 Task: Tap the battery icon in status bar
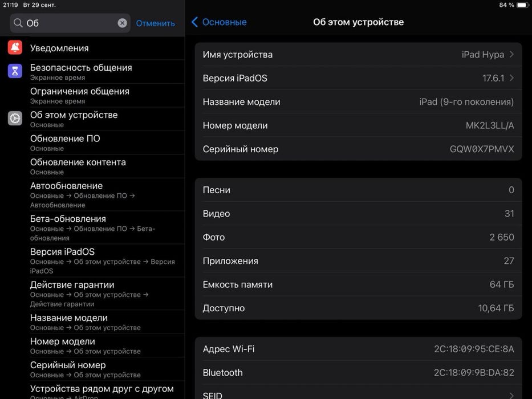(522, 5)
